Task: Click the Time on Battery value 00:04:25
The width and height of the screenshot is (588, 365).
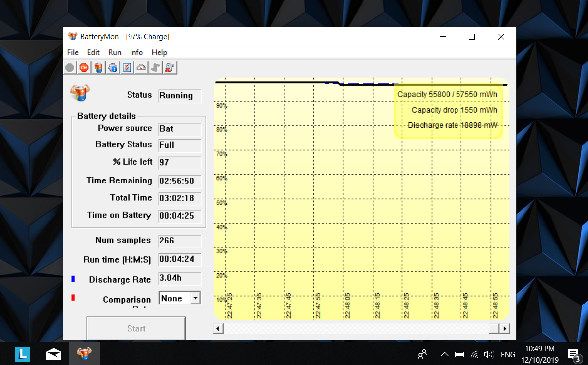Action: [180, 216]
